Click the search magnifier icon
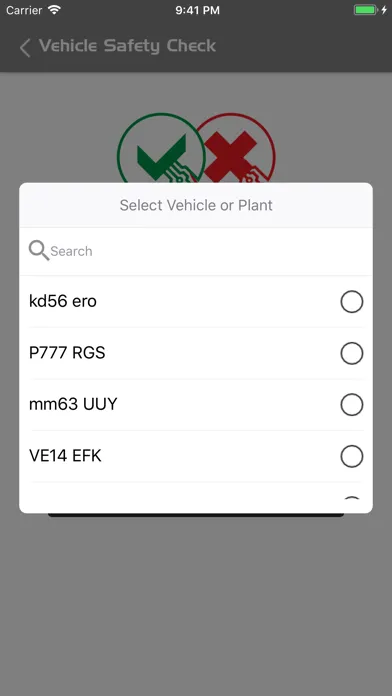The width and height of the screenshot is (392, 696). [39, 250]
